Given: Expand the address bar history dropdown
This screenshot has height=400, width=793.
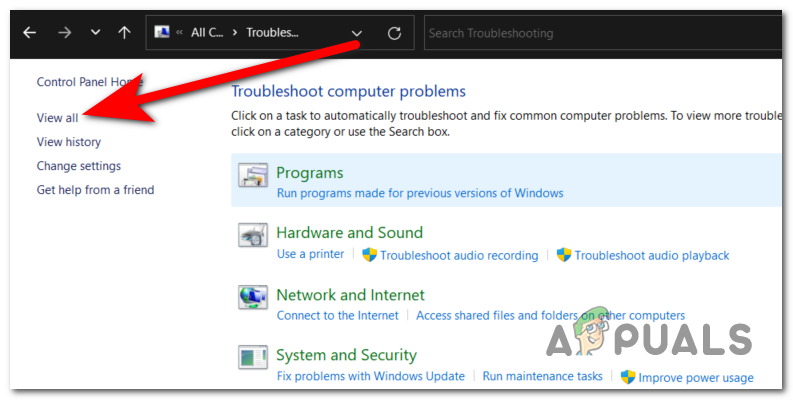Looking at the screenshot, I should pyautogui.click(x=357, y=33).
